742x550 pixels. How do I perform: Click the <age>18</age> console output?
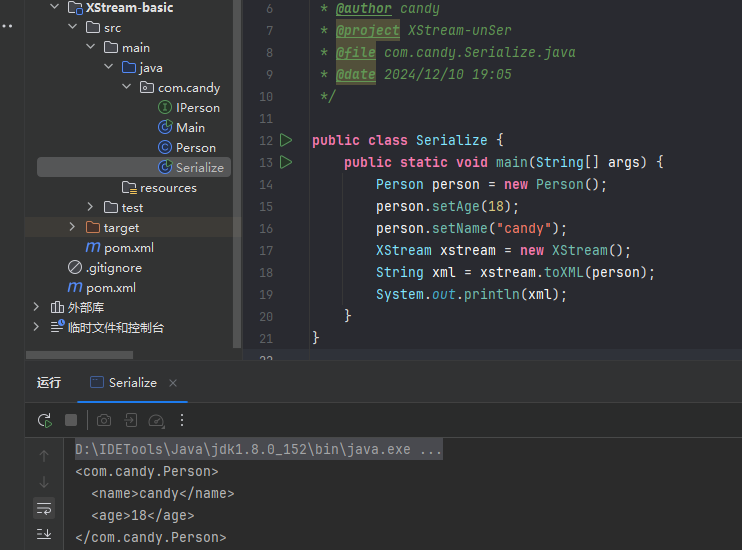pyautogui.click(x=142, y=515)
